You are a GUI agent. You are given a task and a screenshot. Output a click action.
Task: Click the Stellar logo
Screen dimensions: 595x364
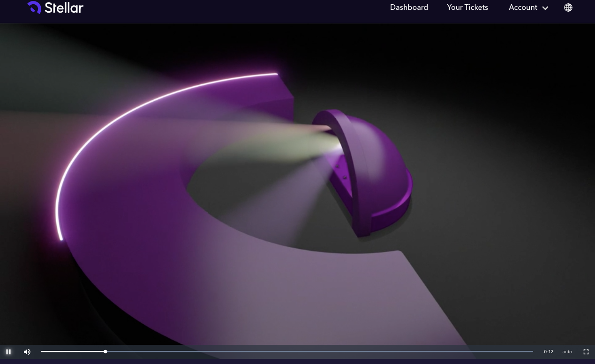[55, 7]
